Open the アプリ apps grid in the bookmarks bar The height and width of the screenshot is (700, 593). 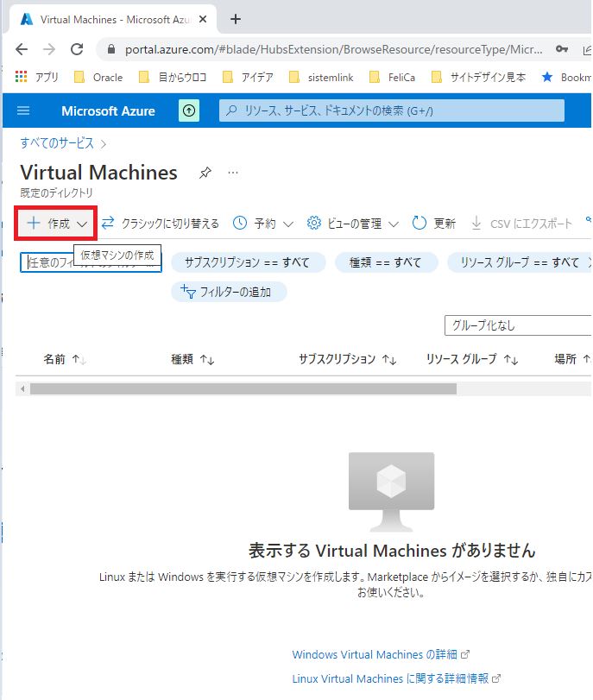[x=36, y=77]
